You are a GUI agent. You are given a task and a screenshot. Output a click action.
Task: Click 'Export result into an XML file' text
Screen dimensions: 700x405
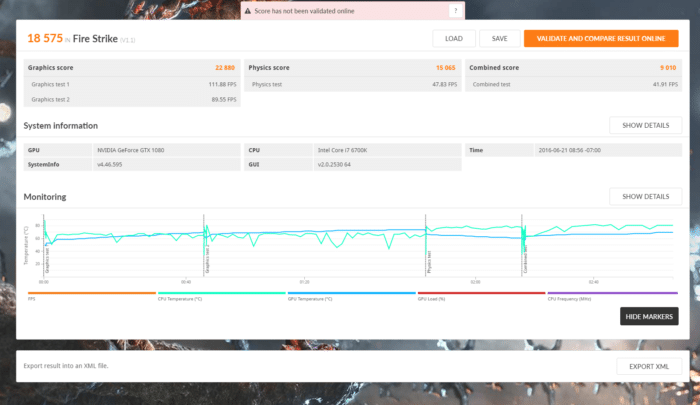tap(66, 366)
